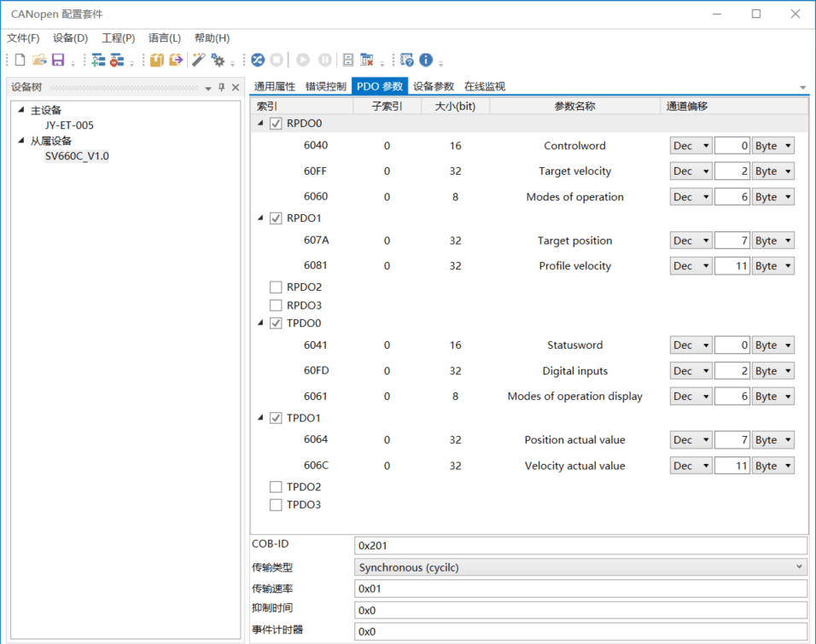Select the SV660C_V1.0 slave device

pyautogui.click(x=77, y=156)
